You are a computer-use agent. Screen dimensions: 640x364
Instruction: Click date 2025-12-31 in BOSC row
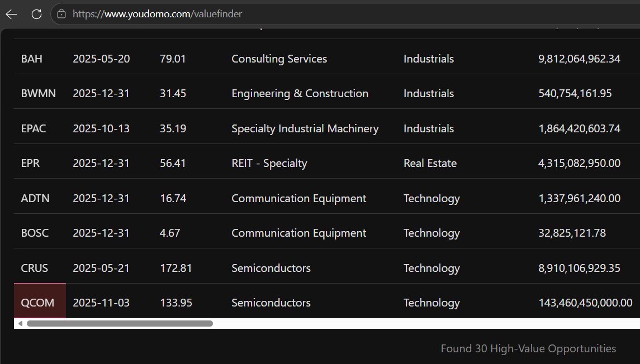(x=101, y=233)
